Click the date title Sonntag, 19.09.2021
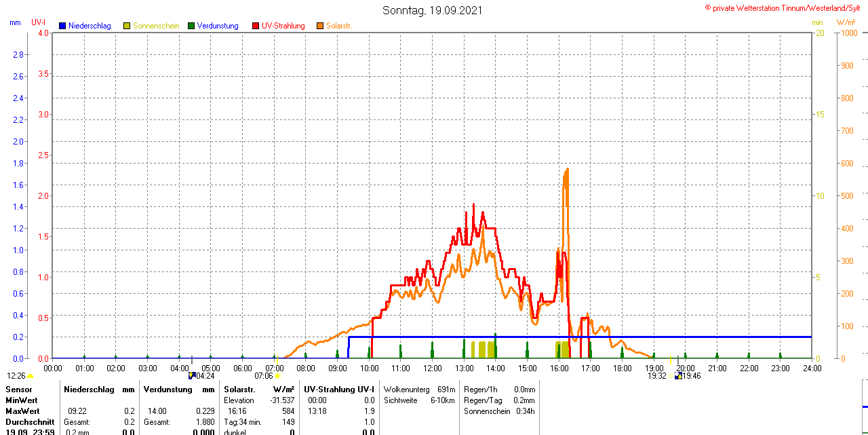Viewport: 868px width, 435px height. [x=433, y=10]
